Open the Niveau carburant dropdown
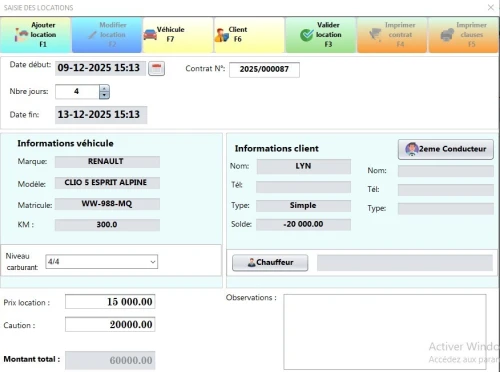The width and height of the screenshot is (500, 372). click(x=102, y=262)
